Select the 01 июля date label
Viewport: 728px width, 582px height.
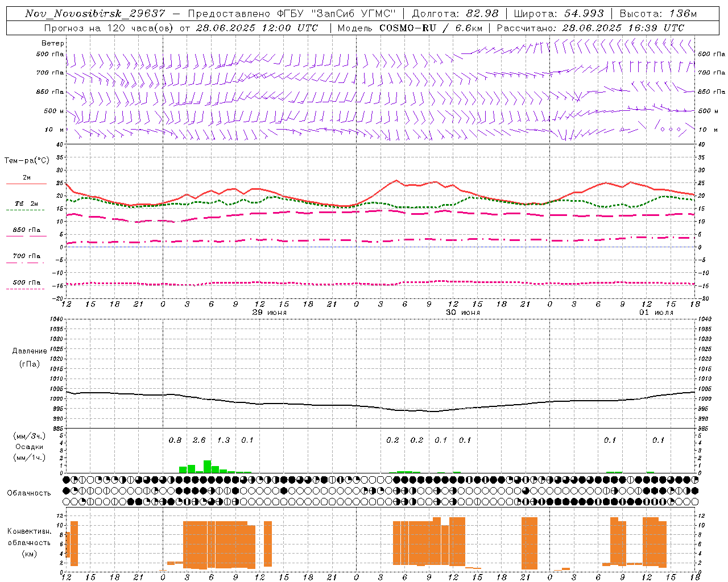click(656, 313)
